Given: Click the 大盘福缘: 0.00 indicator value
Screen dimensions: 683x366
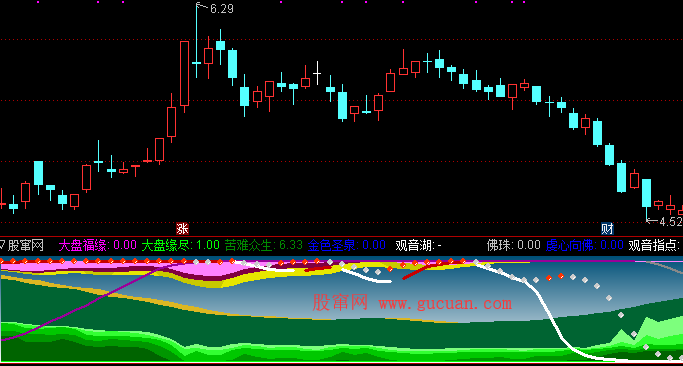Looking at the screenshot, I should click(x=98, y=246).
